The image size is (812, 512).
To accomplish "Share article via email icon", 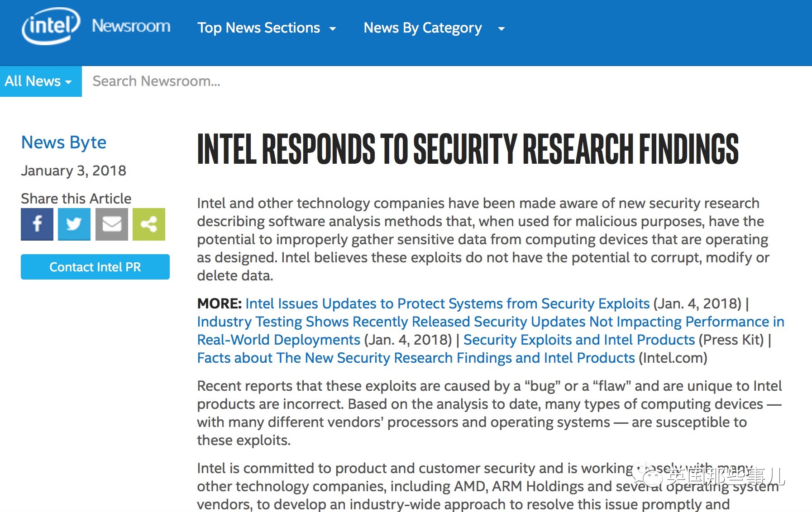I will [x=112, y=224].
